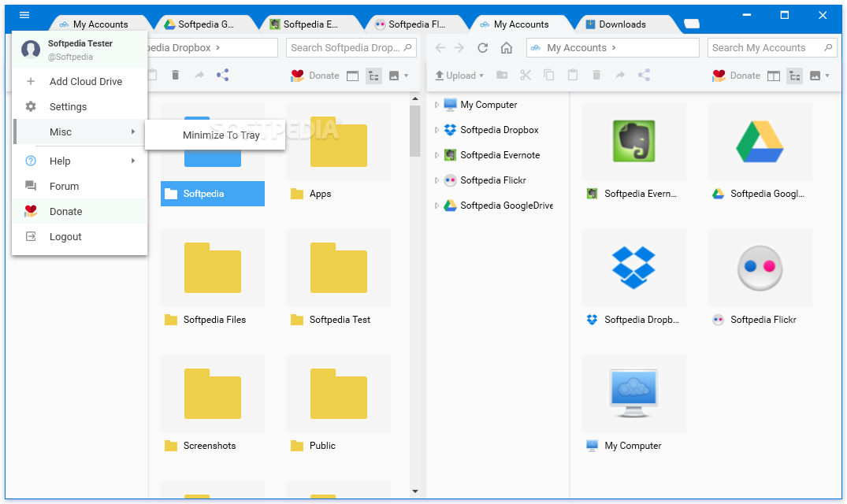Go forward in right pane
847x504 pixels.
(459, 47)
